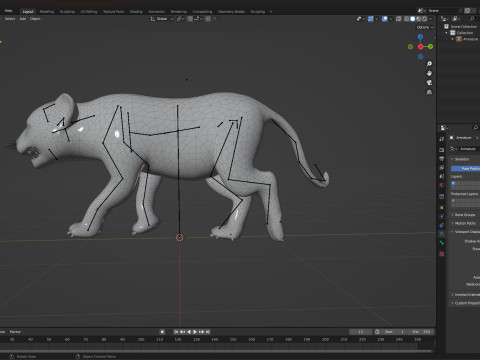Screen dimensions: 480x360
Task: Open the Bone properties tab icon
Action: pyautogui.click(x=442, y=243)
